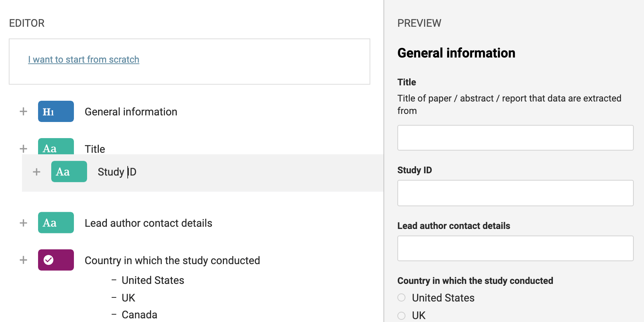Click the Aa text icon beside Title
The height and width of the screenshot is (322, 644).
click(x=56, y=147)
